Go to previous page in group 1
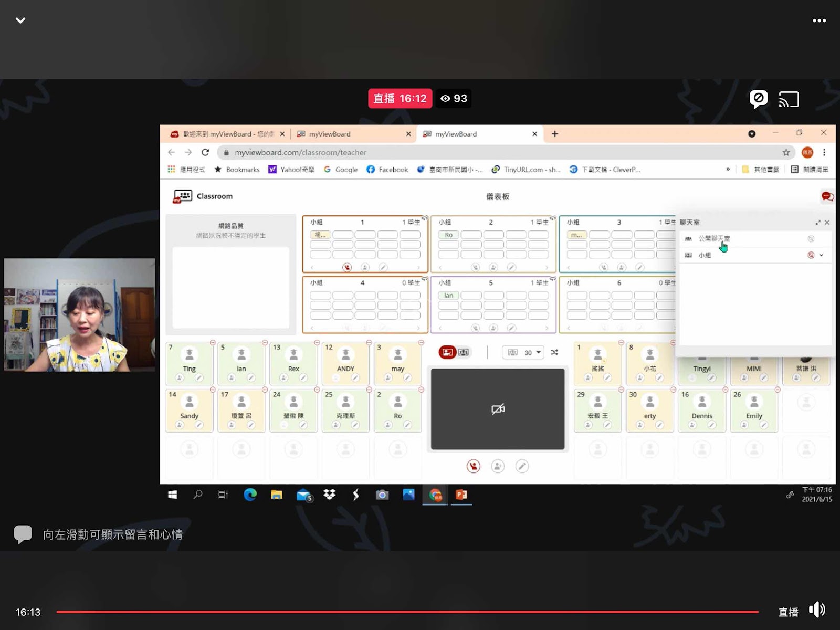 click(312, 267)
